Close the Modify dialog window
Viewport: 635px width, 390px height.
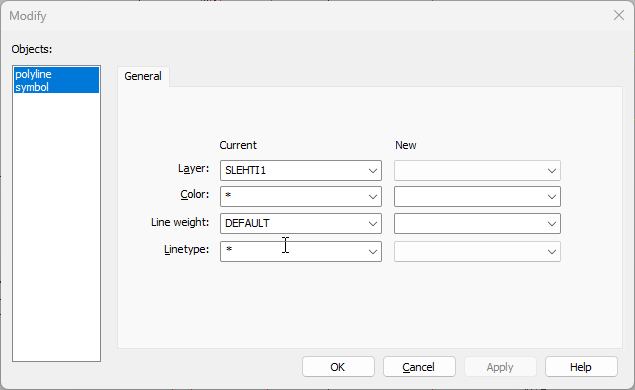coord(619,15)
